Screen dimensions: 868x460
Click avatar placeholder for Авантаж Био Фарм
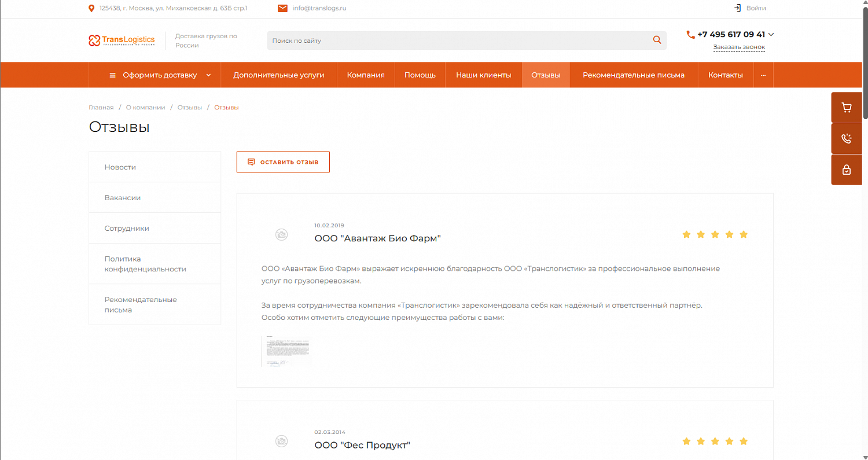[x=281, y=234]
